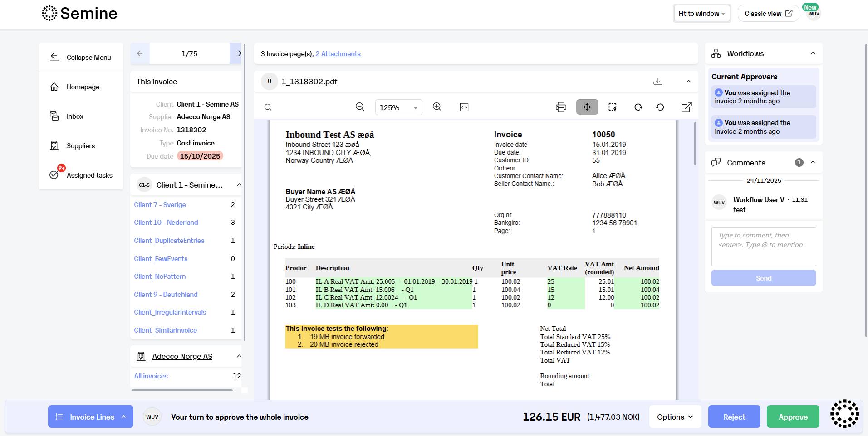Click the left panel horizontal scrollbar
Image resolution: width=868 pixels, height=436 pixels.
point(182,390)
